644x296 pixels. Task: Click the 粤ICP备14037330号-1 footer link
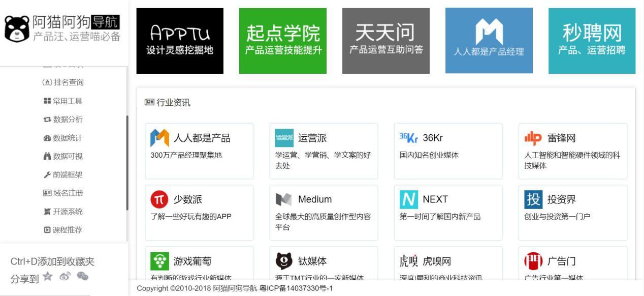296,288
